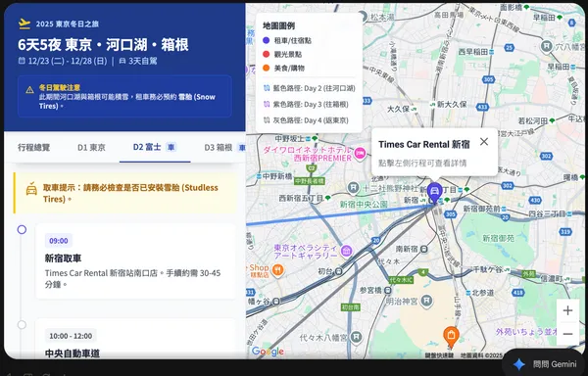Click the orange shopping bag map marker
This screenshot has width=588, height=376.
451,336
